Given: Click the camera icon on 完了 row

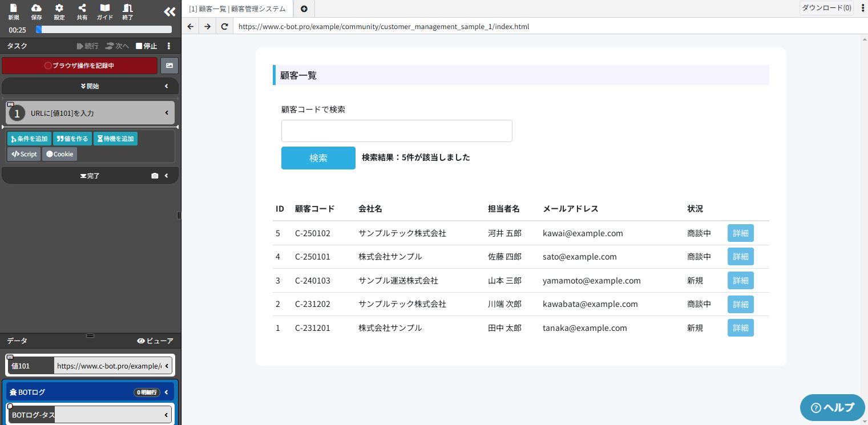Looking at the screenshot, I should click(x=155, y=176).
